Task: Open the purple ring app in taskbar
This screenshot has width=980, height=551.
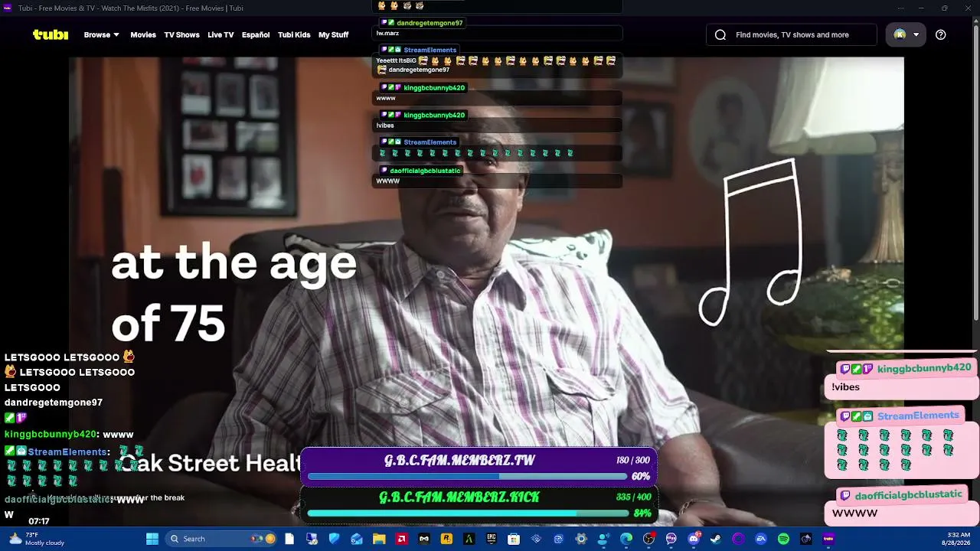Action: pyautogui.click(x=739, y=539)
